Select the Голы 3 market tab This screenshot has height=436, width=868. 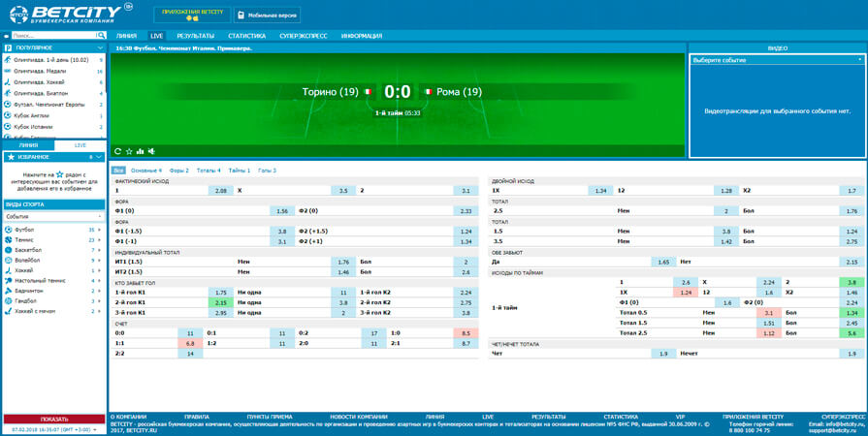(x=268, y=171)
